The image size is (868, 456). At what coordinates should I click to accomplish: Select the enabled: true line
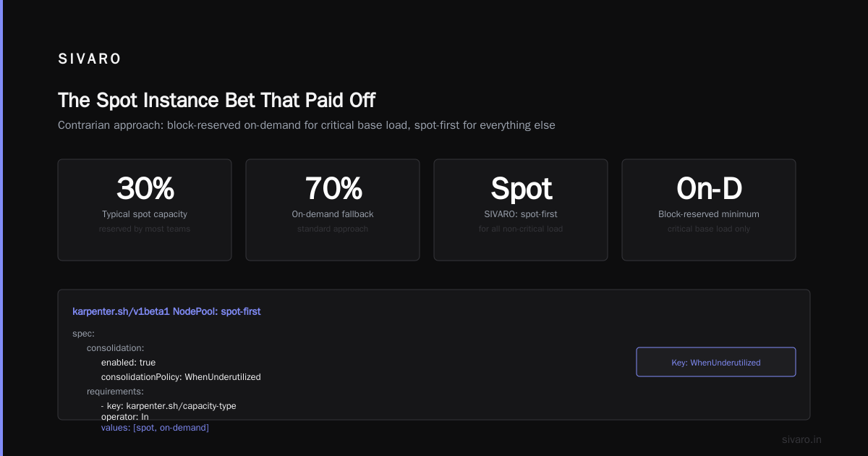[x=128, y=363]
